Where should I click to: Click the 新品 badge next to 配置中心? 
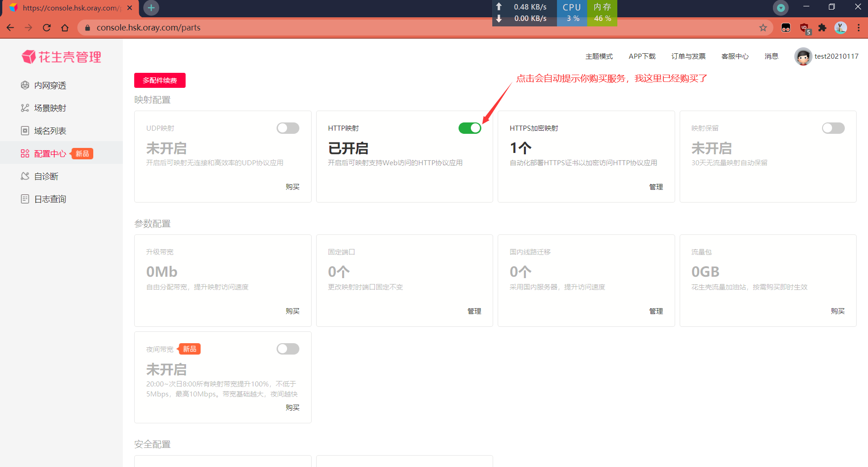click(82, 154)
